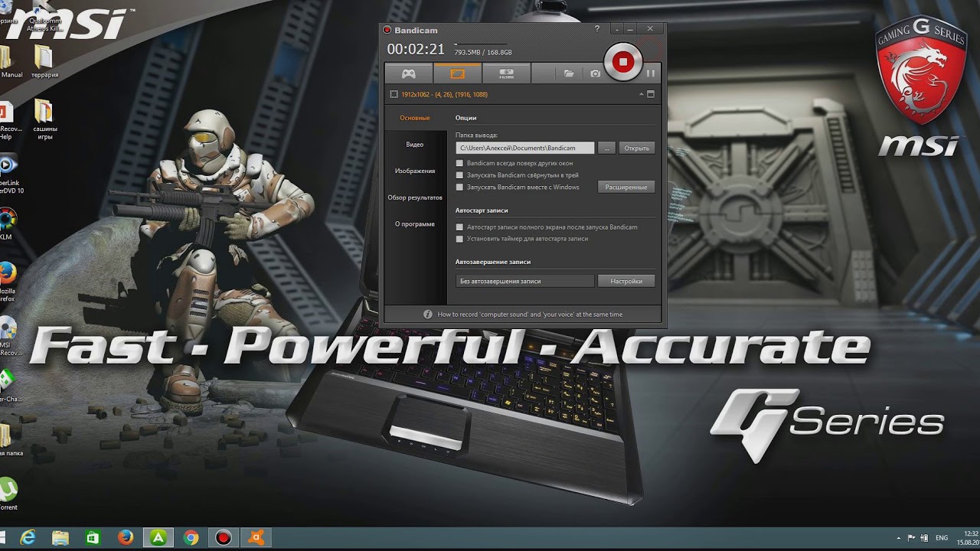Open Bandicam help question mark
The height and width of the screenshot is (551, 980).
pyautogui.click(x=597, y=29)
